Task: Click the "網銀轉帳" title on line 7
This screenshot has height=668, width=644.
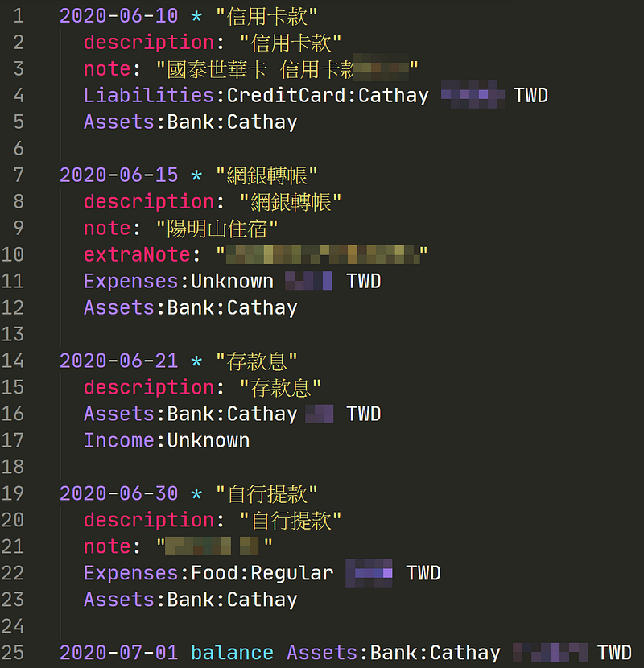Action: [267, 175]
